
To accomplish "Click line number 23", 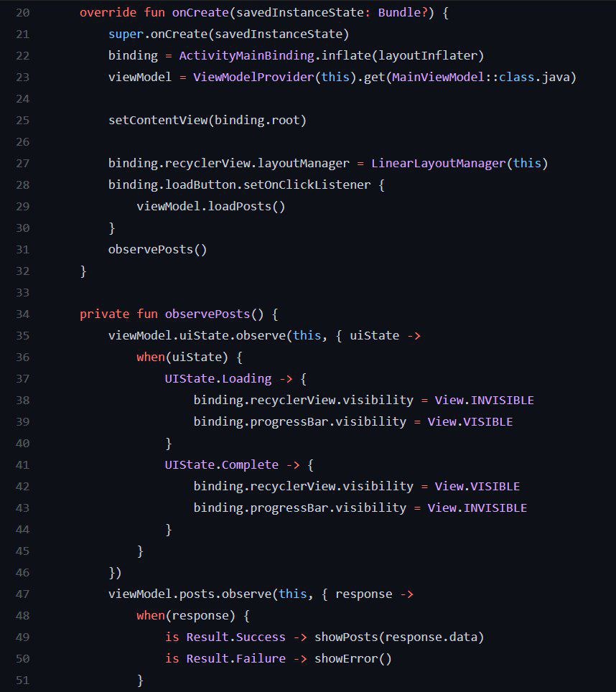I will [22, 78].
